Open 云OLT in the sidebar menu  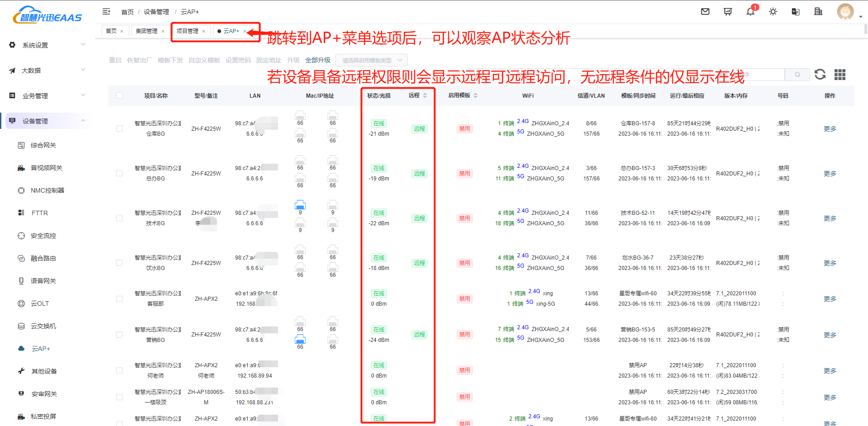[x=40, y=303]
